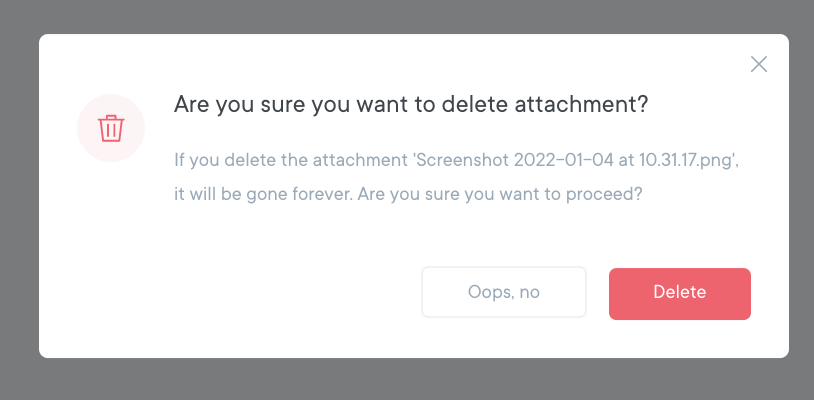
Task: Click the 'Are you sure' dialog heading
Action: pos(411,104)
